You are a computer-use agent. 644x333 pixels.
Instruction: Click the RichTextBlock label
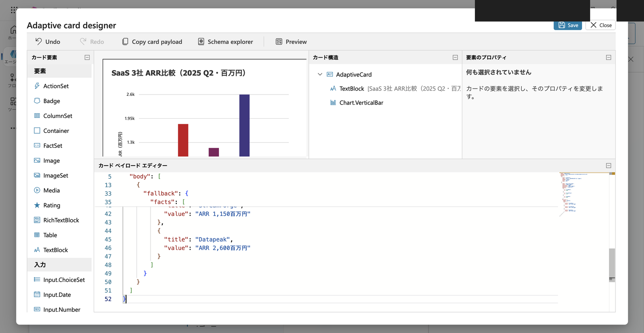61,220
